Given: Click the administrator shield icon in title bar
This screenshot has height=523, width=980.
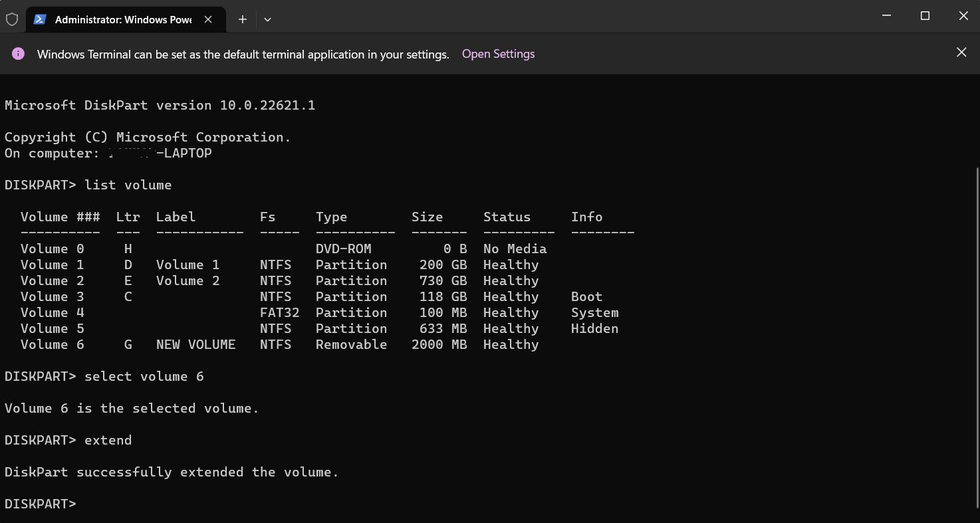Looking at the screenshot, I should coord(11,19).
